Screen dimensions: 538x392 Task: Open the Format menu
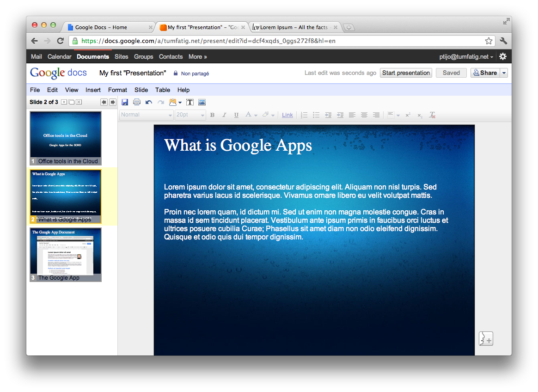[x=118, y=90]
